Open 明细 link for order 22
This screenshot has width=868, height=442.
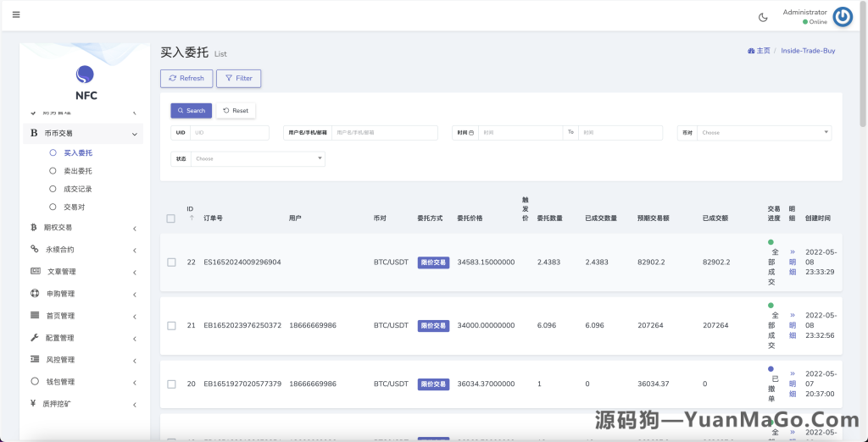(x=793, y=262)
